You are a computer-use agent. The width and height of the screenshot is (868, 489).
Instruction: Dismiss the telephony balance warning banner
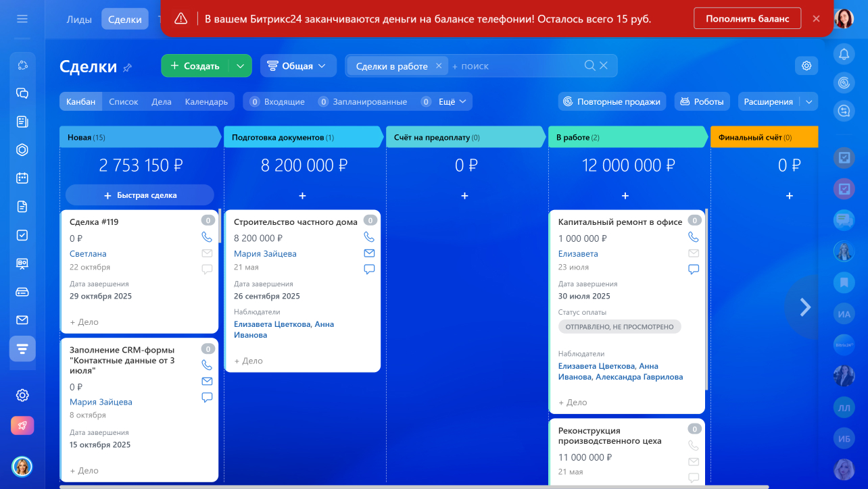(x=816, y=19)
